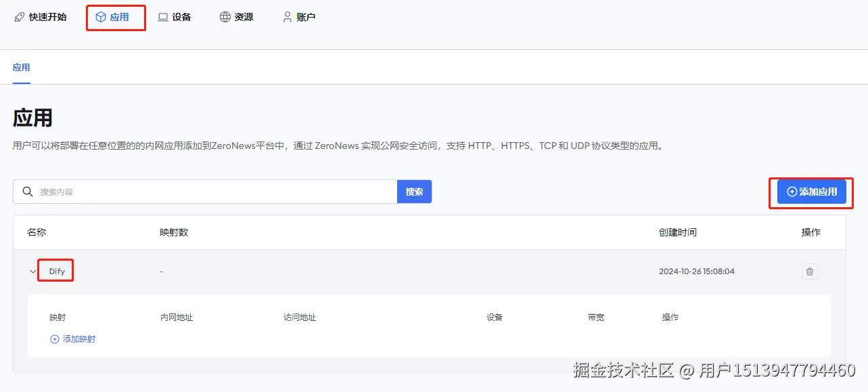868x392 pixels.
Task: Open the 设备 navigation item
Action: tap(175, 17)
